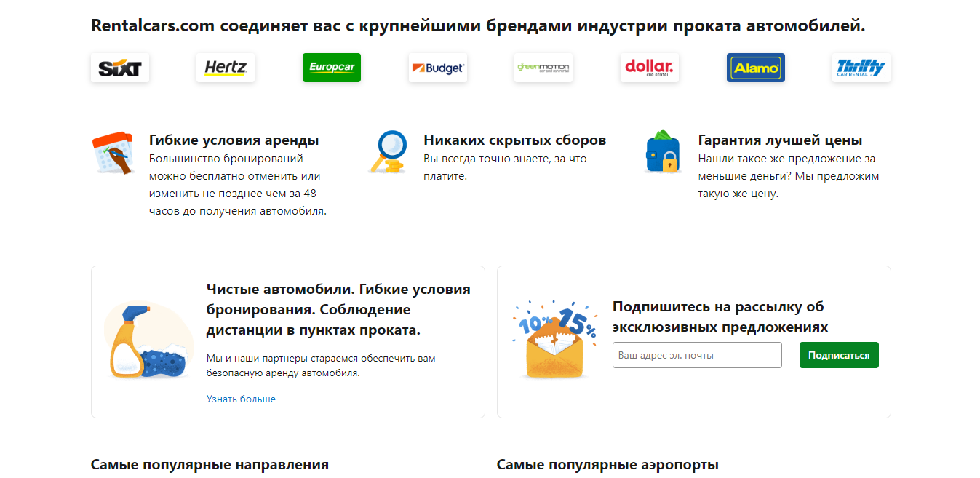Click Самые популярные аэропорты heading
Screen dimensions: 980x478
click(x=607, y=464)
